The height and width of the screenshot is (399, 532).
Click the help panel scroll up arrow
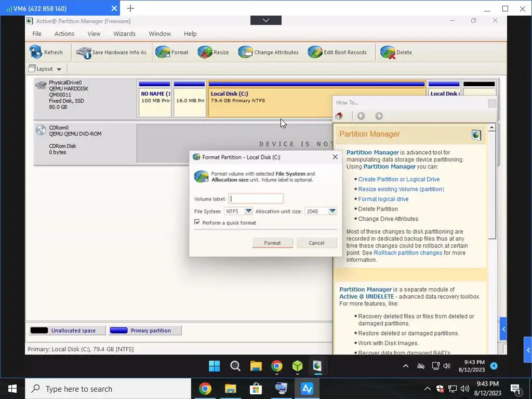(x=492, y=128)
